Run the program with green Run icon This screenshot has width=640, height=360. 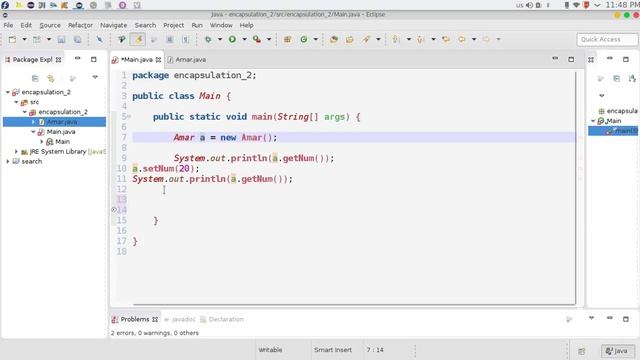pyautogui.click(x=232, y=40)
